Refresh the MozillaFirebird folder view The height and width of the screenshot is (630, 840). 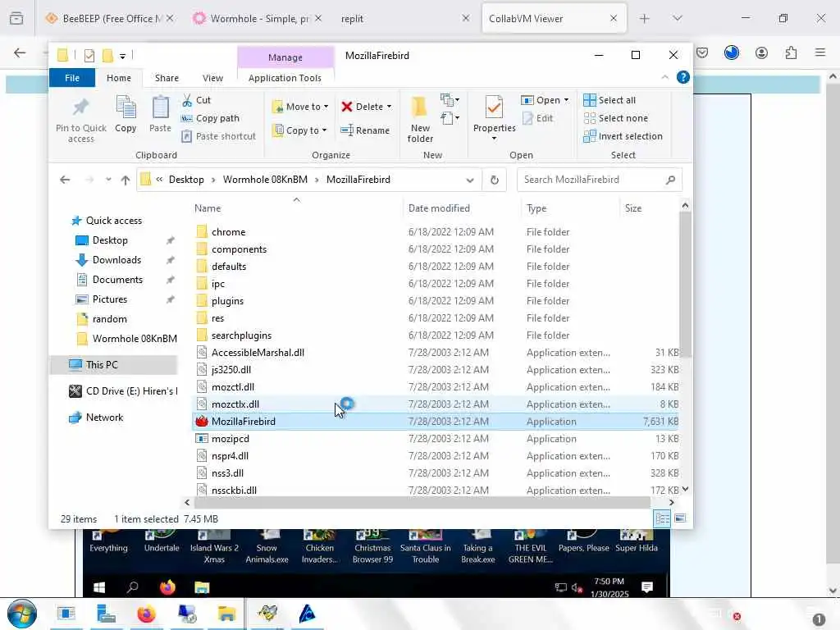pos(495,180)
